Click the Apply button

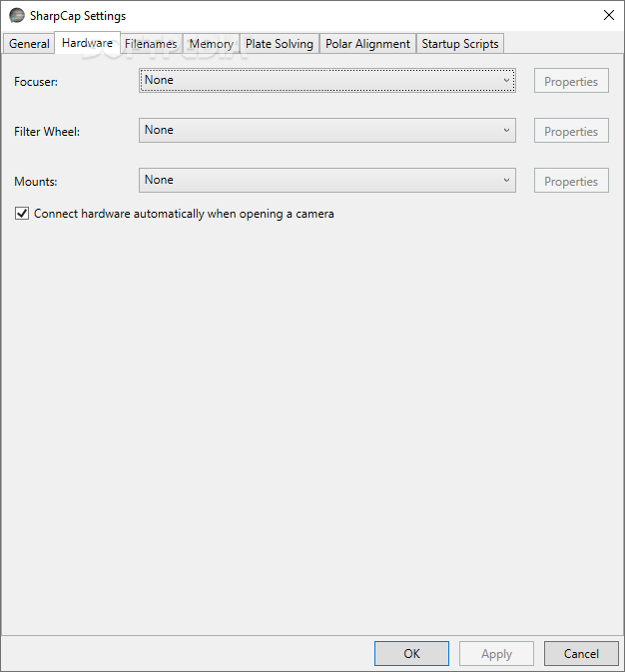496,654
